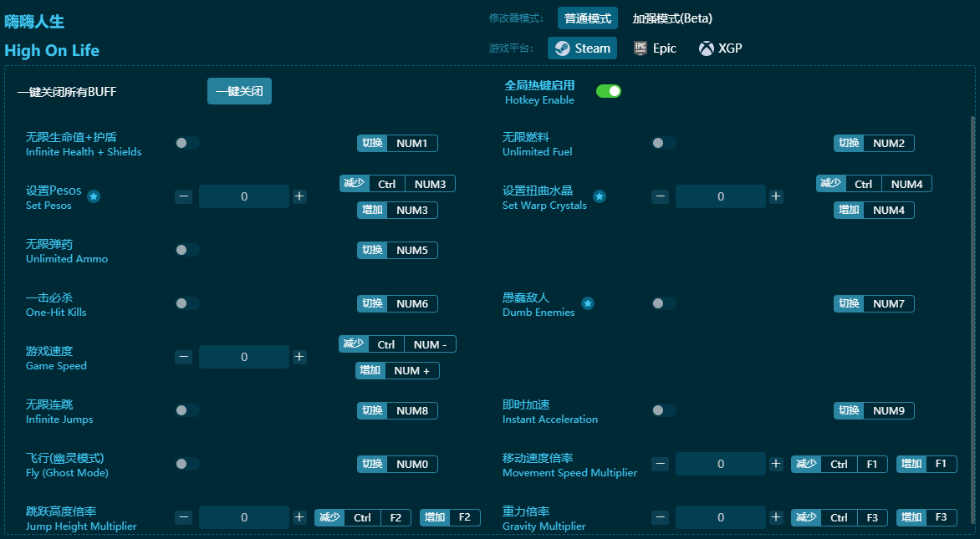Click the Set Warp Crystals value field

(x=721, y=196)
